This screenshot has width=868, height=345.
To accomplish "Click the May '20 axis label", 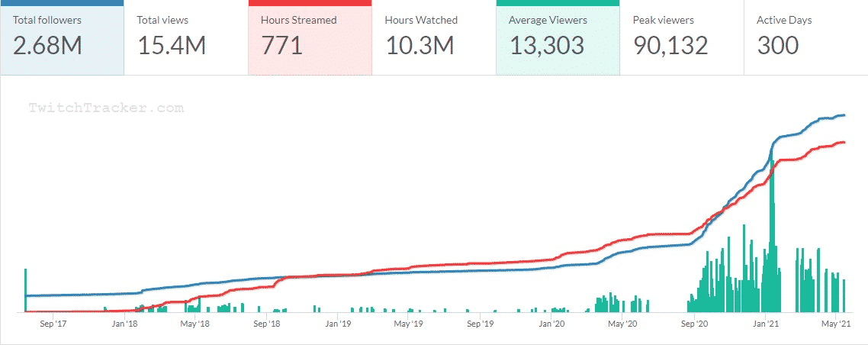I will pyautogui.click(x=623, y=324).
